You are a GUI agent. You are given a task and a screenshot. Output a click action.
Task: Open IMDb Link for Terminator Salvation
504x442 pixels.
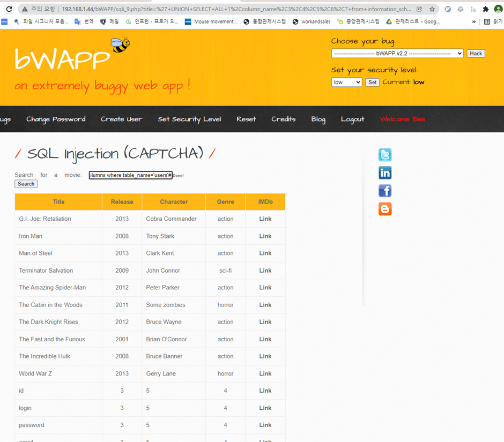[x=265, y=271]
